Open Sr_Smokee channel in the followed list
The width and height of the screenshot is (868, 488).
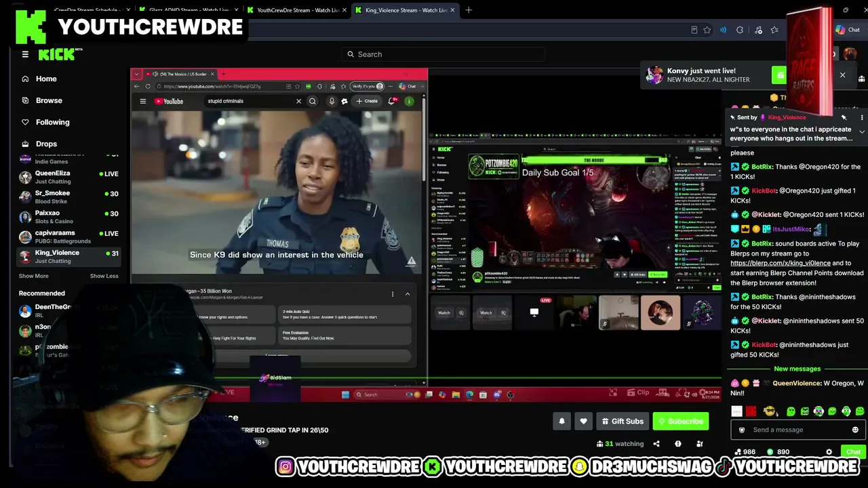68,197
